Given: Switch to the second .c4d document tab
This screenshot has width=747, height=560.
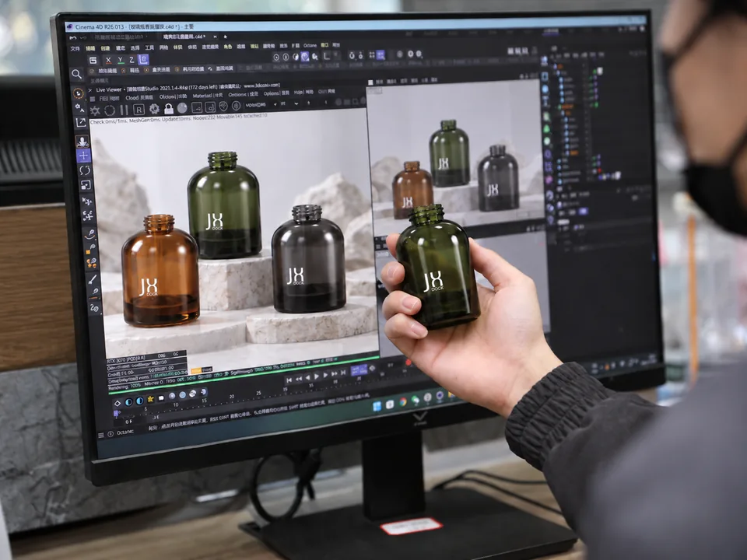Looking at the screenshot, I should coord(184,37).
